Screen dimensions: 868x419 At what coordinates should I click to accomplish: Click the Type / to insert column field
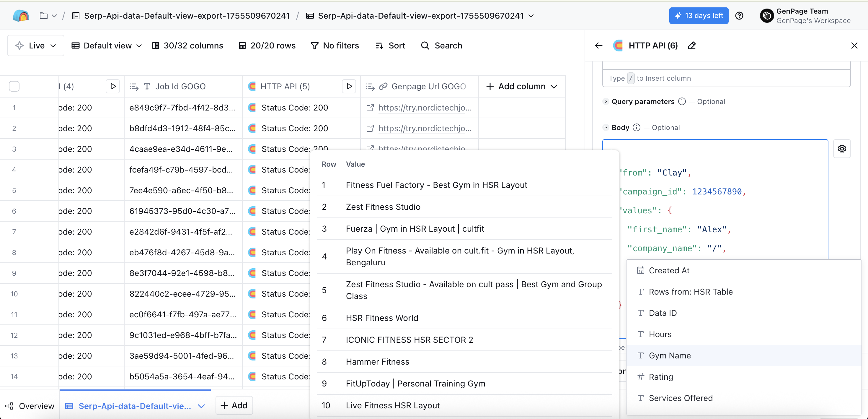(726, 78)
